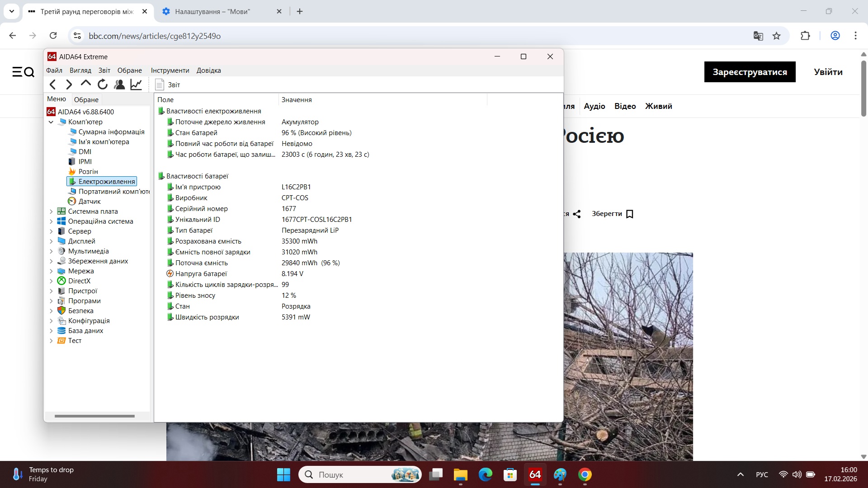This screenshot has height=488, width=868.
Task: Expand the Система плата tree node
Action: [51, 211]
